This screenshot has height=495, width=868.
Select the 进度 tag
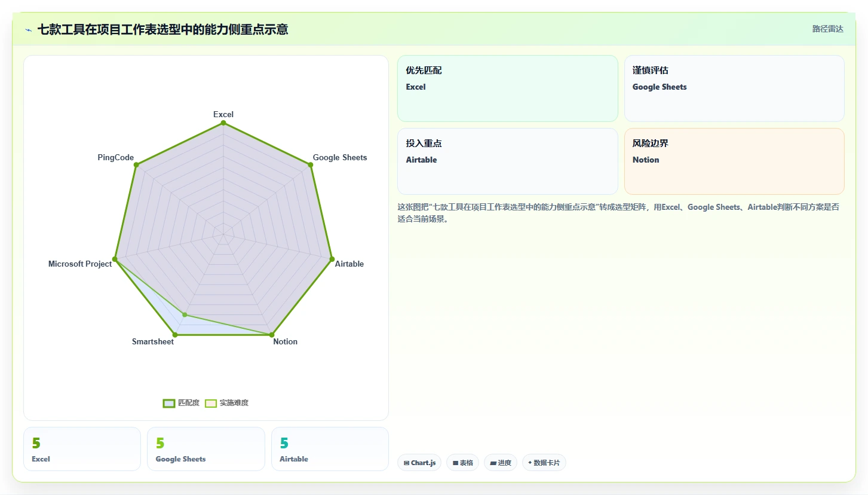(501, 463)
